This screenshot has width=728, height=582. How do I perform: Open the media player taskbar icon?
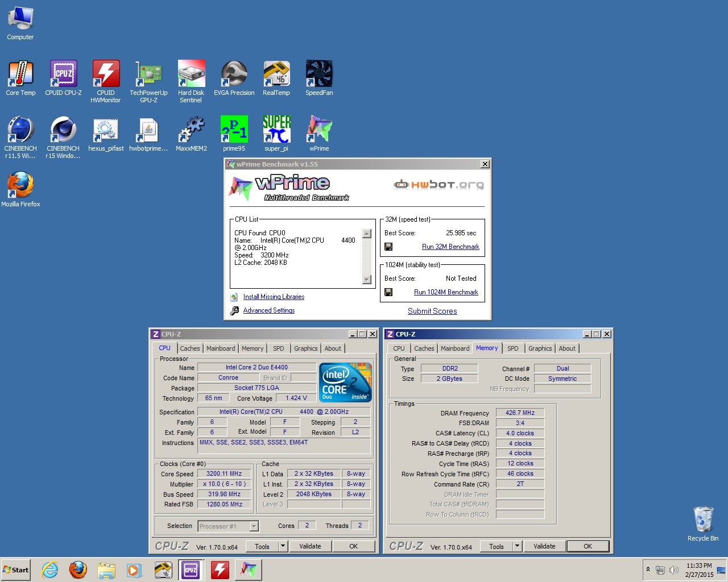coord(134,570)
